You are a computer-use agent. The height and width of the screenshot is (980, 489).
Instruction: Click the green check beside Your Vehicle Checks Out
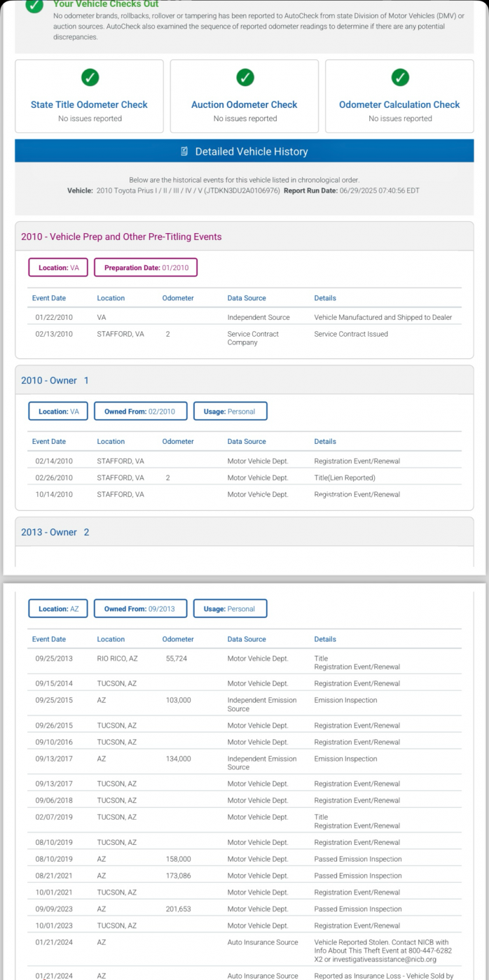click(34, 6)
